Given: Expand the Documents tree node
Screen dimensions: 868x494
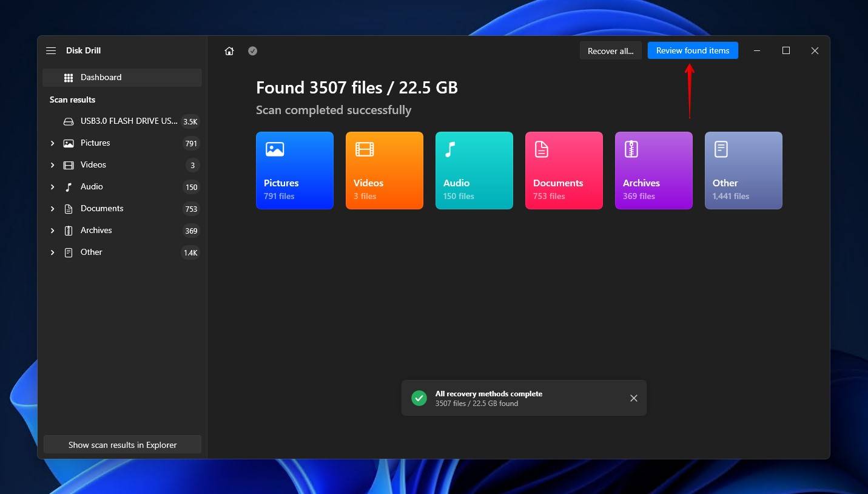Looking at the screenshot, I should coord(52,209).
